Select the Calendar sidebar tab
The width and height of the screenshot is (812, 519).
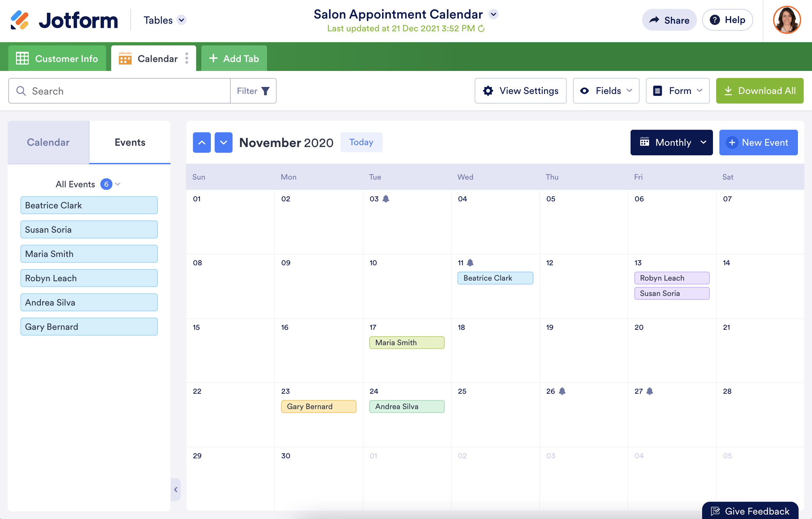coord(48,143)
